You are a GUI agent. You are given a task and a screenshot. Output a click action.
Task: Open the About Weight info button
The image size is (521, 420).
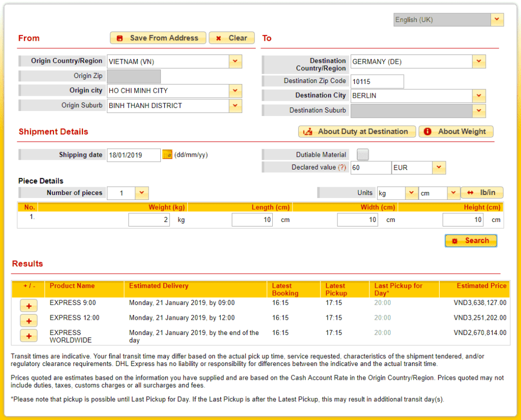(x=456, y=131)
